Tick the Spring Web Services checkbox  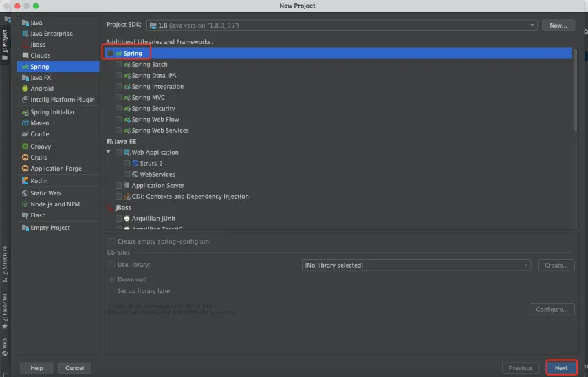click(x=118, y=131)
